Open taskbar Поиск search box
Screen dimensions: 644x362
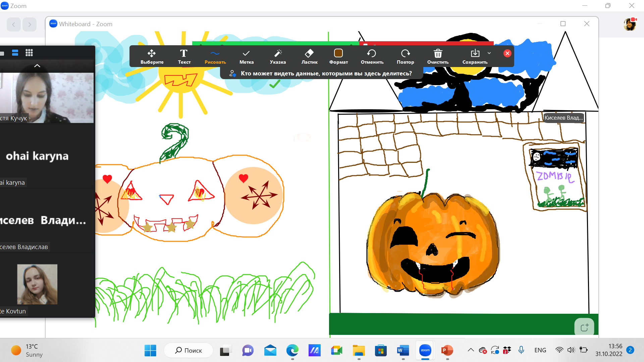189,350
